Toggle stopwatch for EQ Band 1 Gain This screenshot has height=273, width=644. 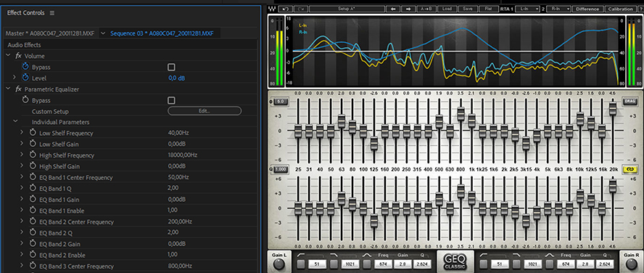33,200
